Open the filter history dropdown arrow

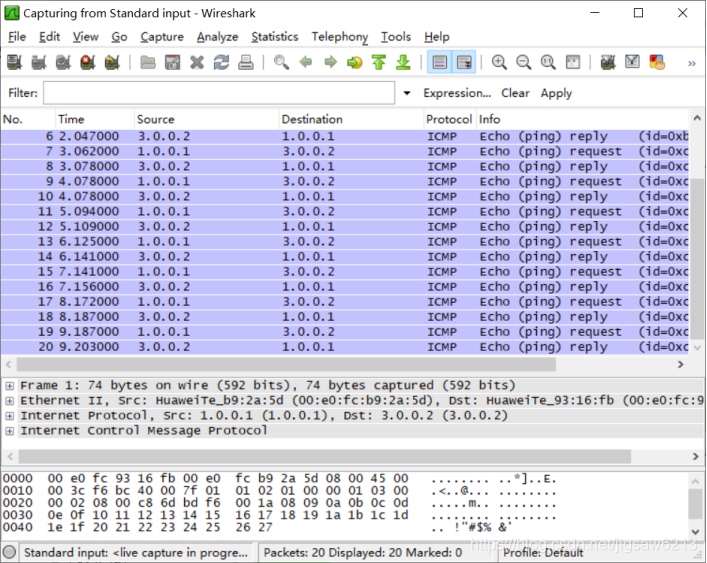(407, 93)
